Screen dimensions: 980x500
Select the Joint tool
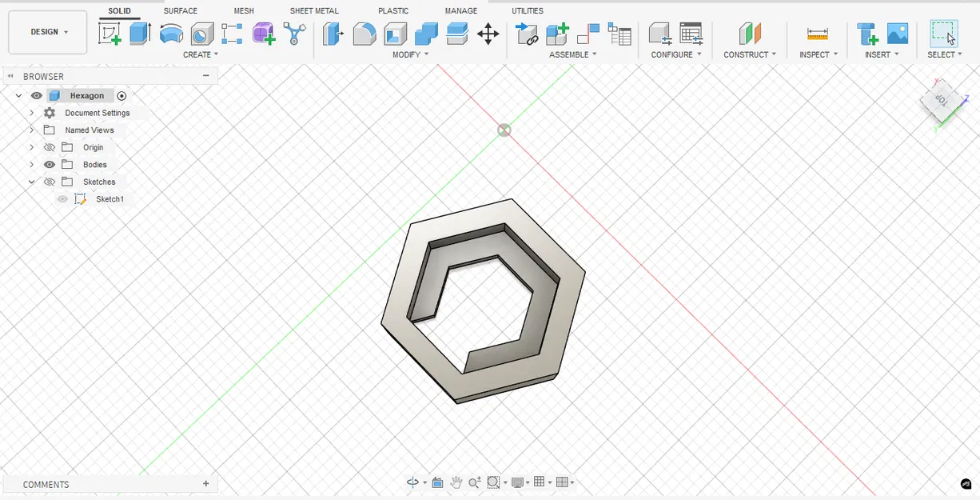[x=527, y=34]
